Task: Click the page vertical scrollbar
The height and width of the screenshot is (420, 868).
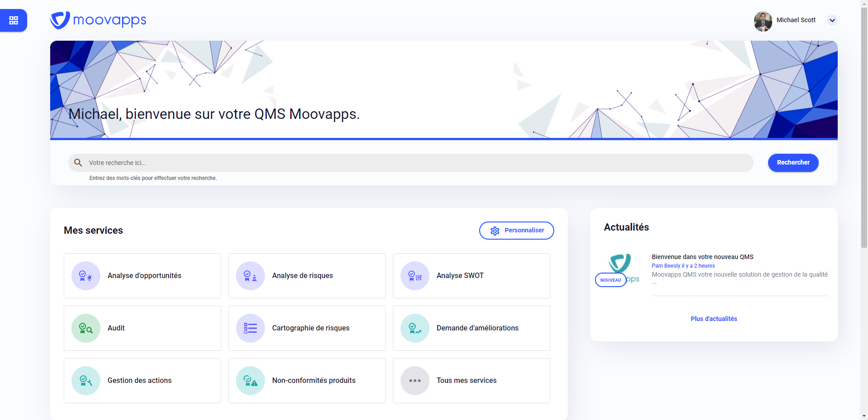Action: point(864,136)
